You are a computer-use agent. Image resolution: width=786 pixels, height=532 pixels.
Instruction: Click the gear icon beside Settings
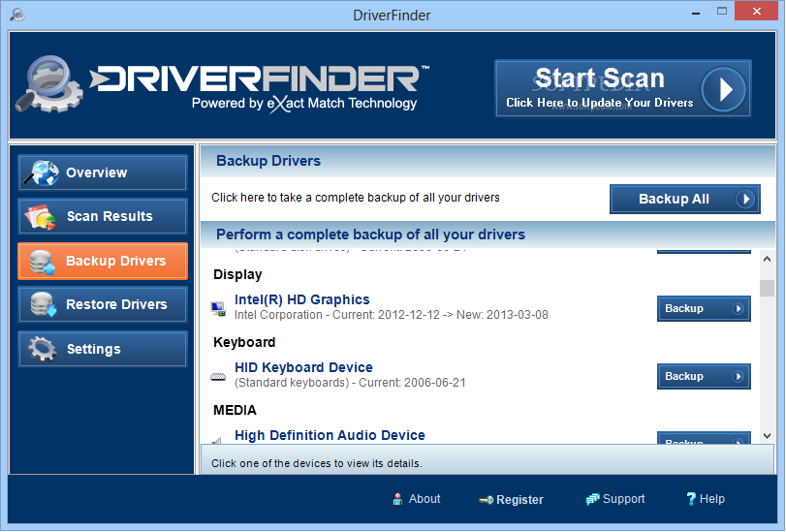pyautogui.click(x=42, y=349)
